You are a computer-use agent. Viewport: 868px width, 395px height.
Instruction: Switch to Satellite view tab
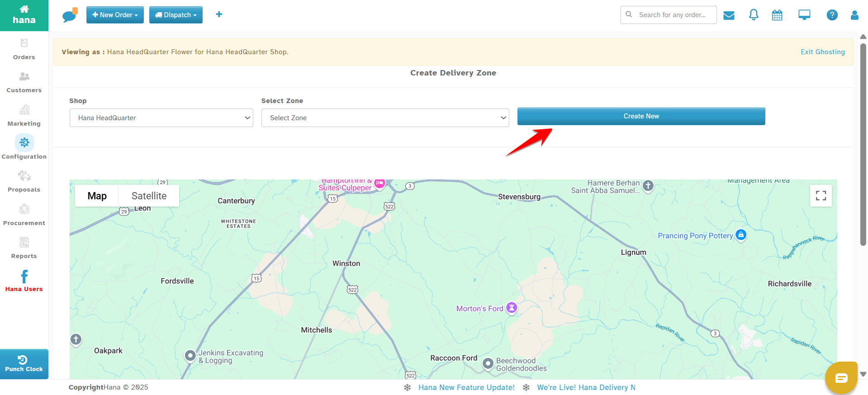pyautogui.click(x=149, y=196)
